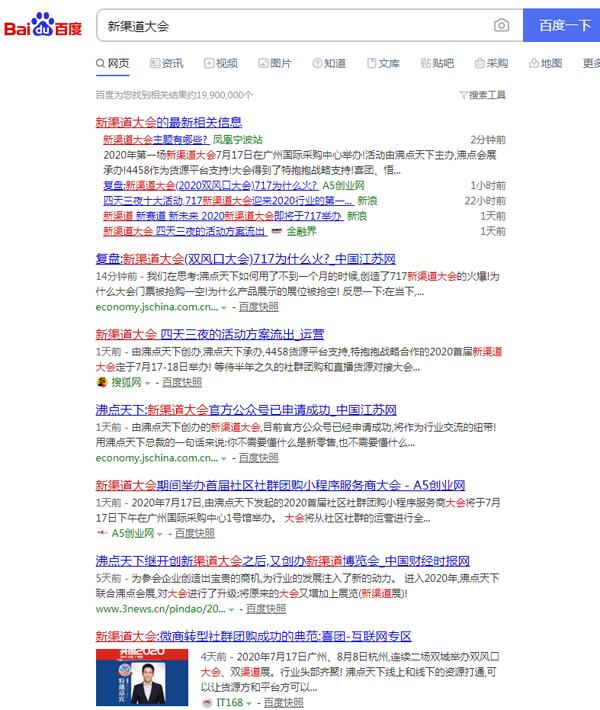This screenshot has width=600, height=710.
Task: Click the 搜狐网 source icon
Action: [102, 382]
